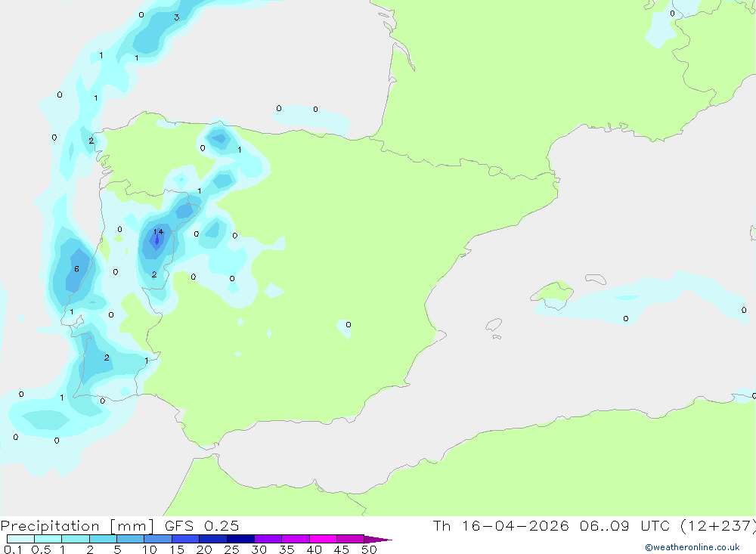Click the 'Th 16-04-2026' date text
The height and width of the screenshot is (554, 756).
click(x=501, y=526)
